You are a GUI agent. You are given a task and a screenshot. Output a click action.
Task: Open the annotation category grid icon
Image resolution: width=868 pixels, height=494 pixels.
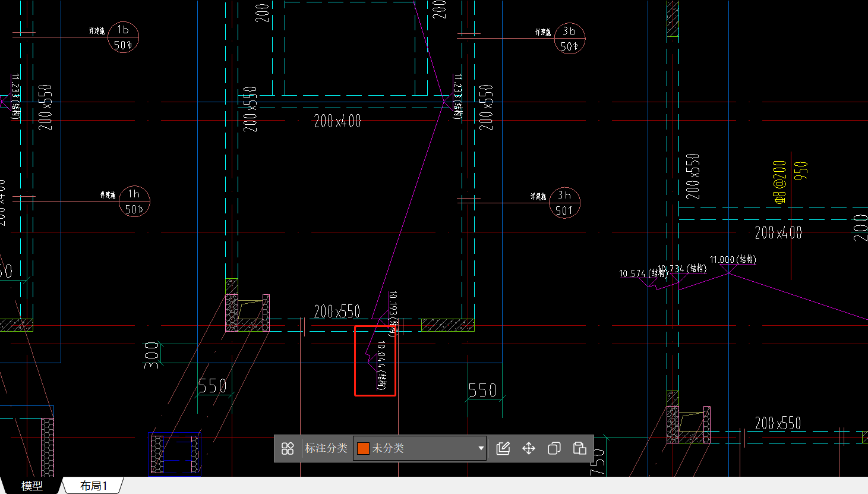[x=288, y=448]
